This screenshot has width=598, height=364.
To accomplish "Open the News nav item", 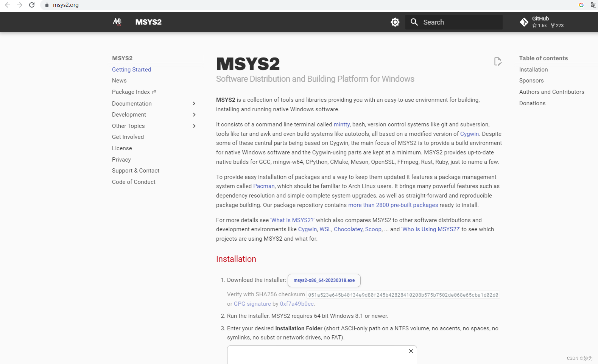I will pyautogui.click(x=119, y=81).
